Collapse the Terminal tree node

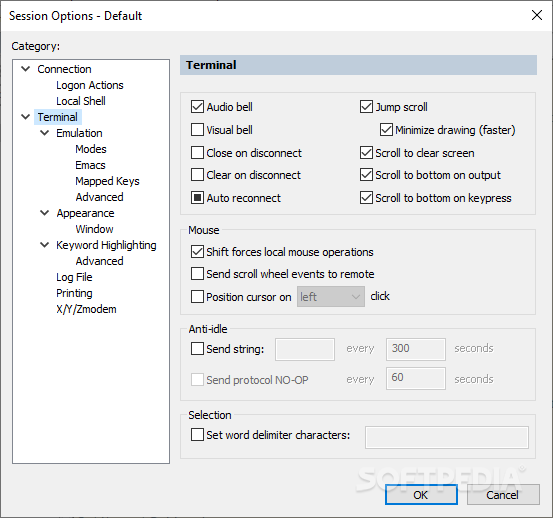point(26,117)
